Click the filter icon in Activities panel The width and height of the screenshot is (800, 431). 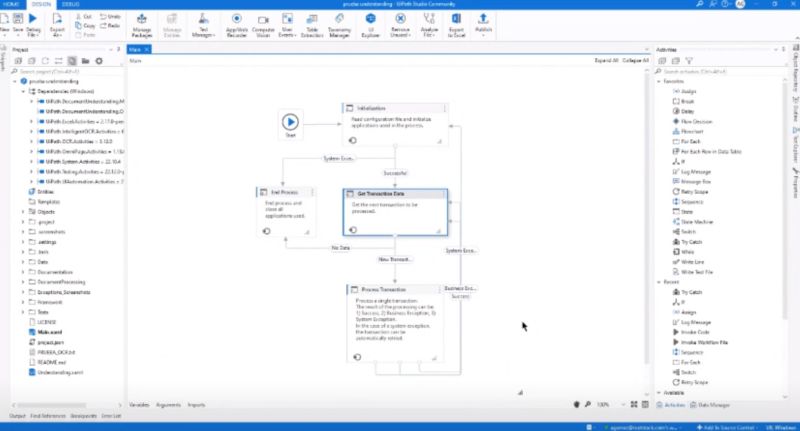tap(689, 61)
